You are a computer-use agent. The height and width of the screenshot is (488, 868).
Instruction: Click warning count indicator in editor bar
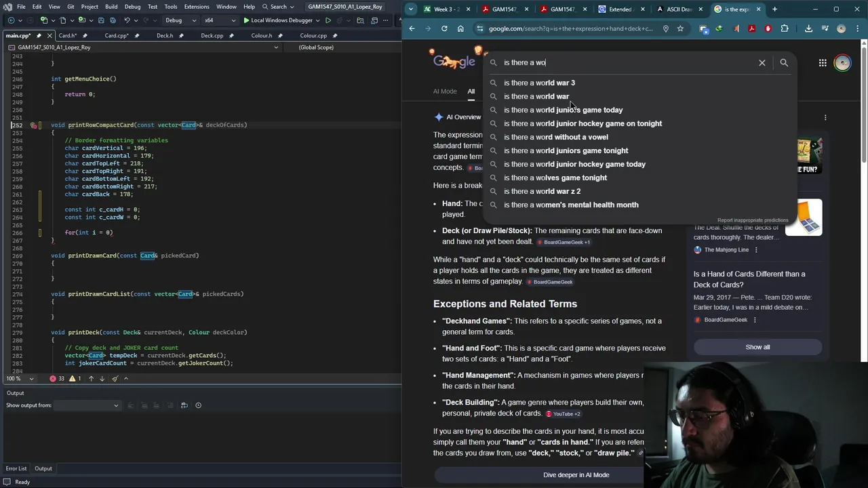click(x=75, y=378)
